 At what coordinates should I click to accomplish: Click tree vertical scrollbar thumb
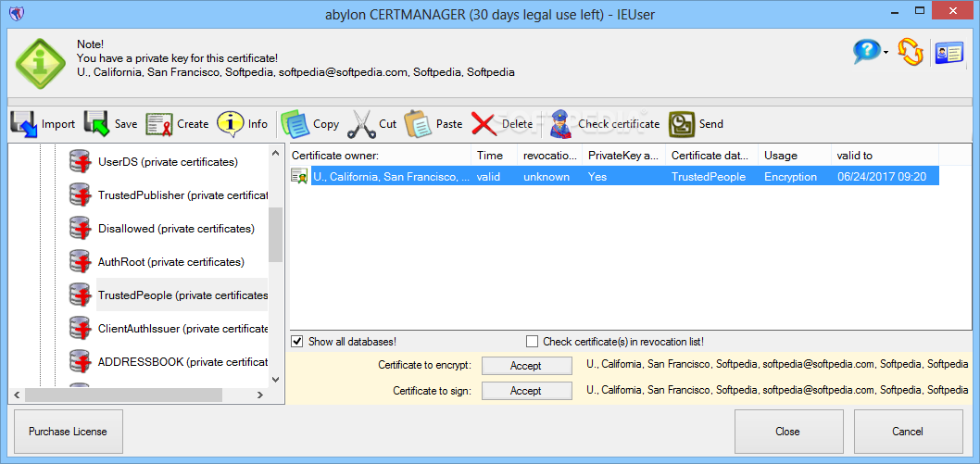[276, 234]
